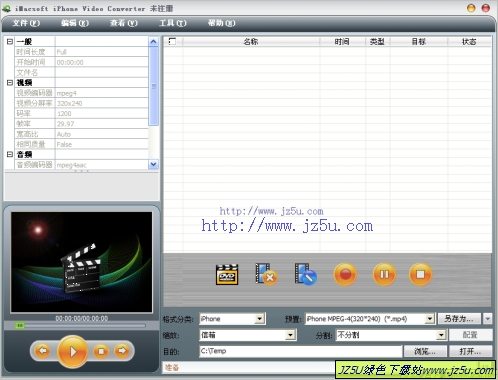498x380 pixels.
Task: Click the 状态 column header
Action: click(x=469, y=41)
